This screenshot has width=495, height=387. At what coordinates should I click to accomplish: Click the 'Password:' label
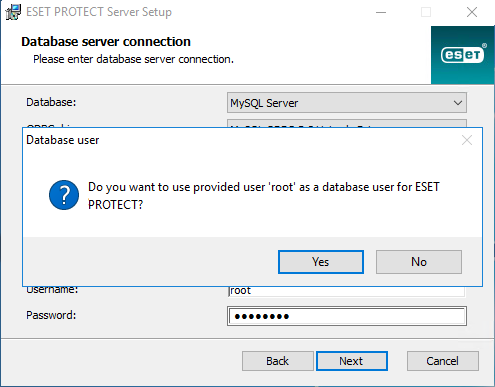click(x=51, y=315)
